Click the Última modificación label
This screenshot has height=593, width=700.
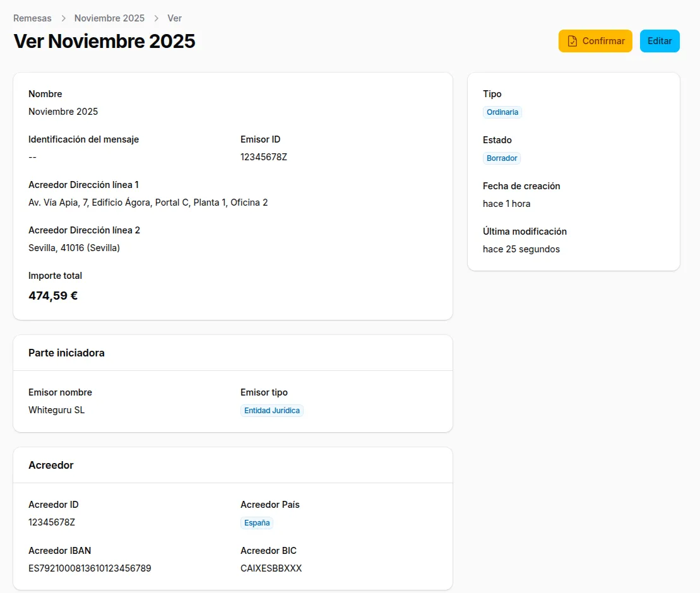(x=525, y=232)
